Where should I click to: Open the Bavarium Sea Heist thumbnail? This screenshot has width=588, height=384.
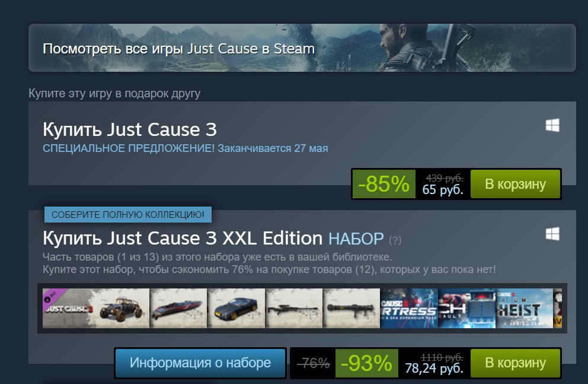(x=524, y=308)
